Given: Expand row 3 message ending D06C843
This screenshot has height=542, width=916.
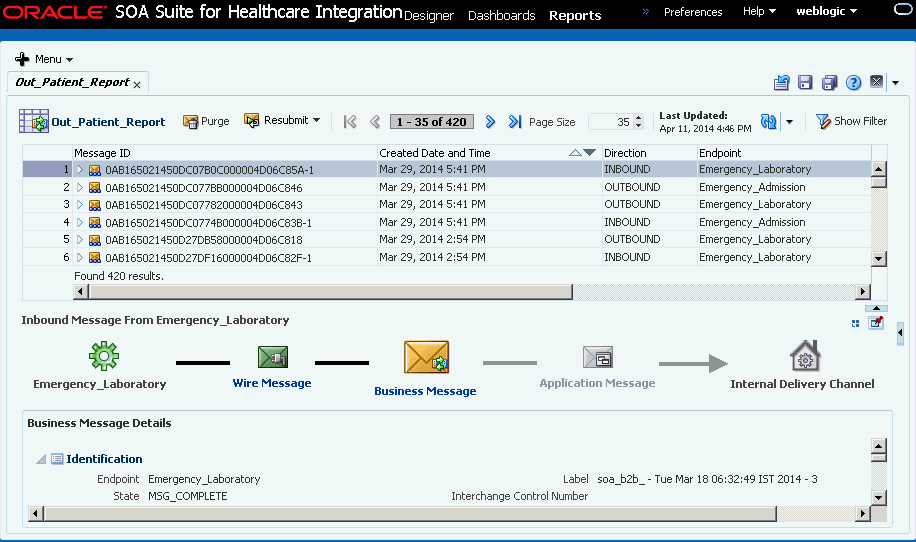Looking at the screenshot, I should [x=80, y=204].
